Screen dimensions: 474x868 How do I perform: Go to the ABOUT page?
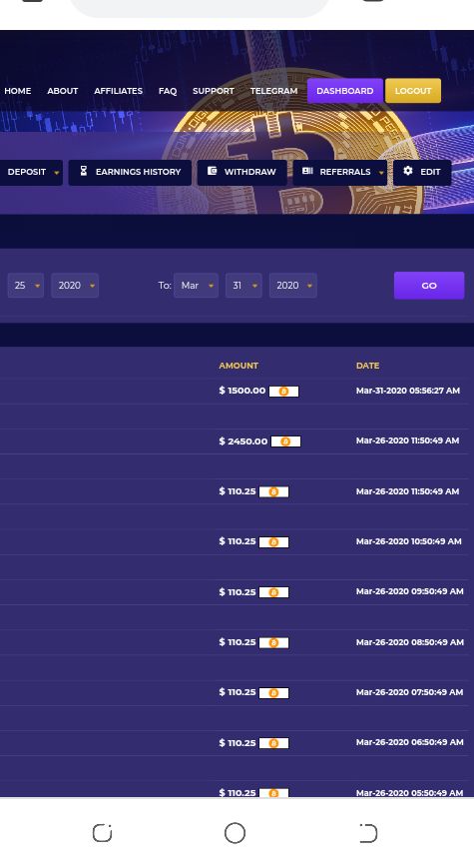pos(63,91)
